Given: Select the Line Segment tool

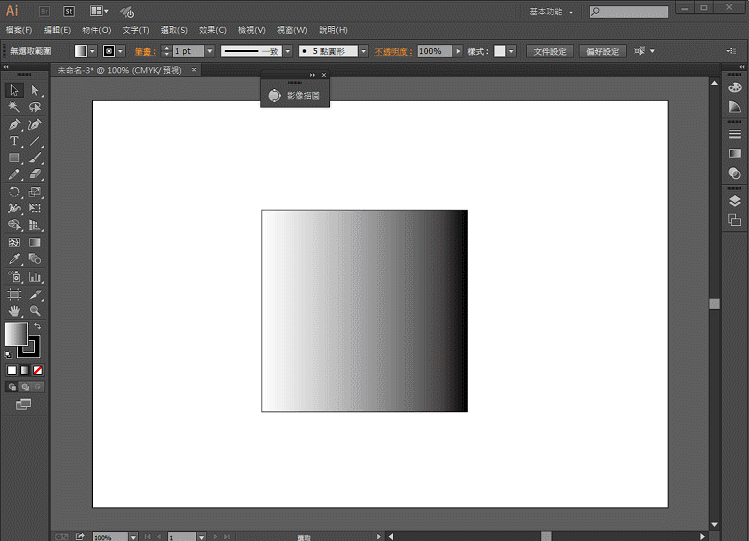Looking at the screenshot, I should coord(35,141).
